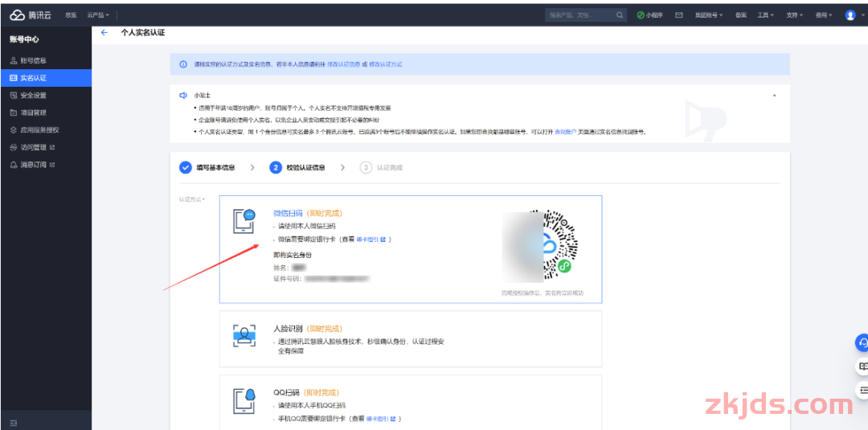The width and height of the screenshot is (868, 430).
Task: Click the 个人实名认证 page title
Action: [143, 33]
